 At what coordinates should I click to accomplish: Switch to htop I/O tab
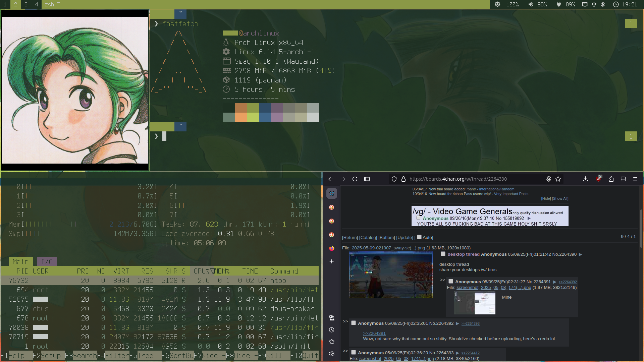[47, 262]
